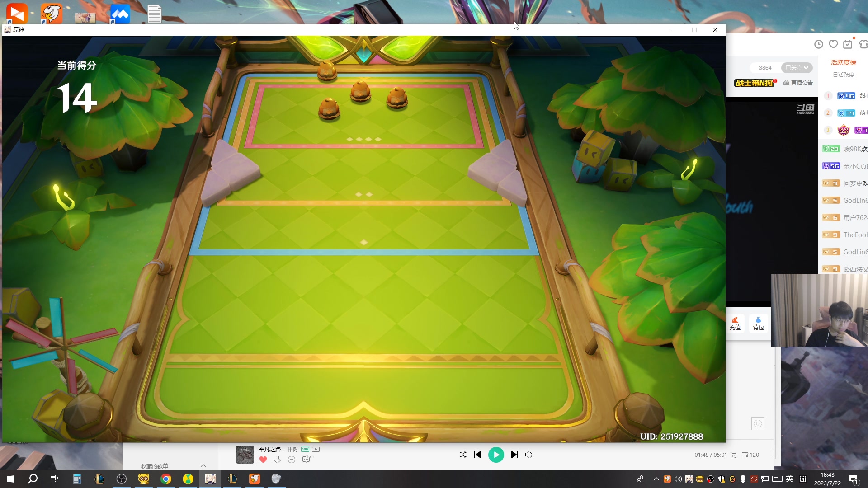Open Calculator from taskbar
Viewport: 868px width, 488px height.
(x=77, y=479)
